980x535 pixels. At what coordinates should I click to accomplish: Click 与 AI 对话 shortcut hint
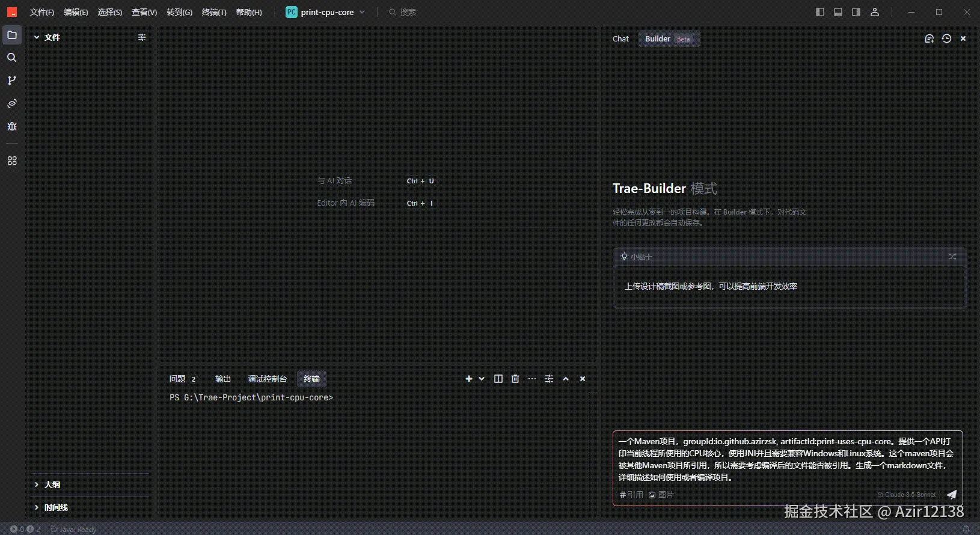point(335,180)
